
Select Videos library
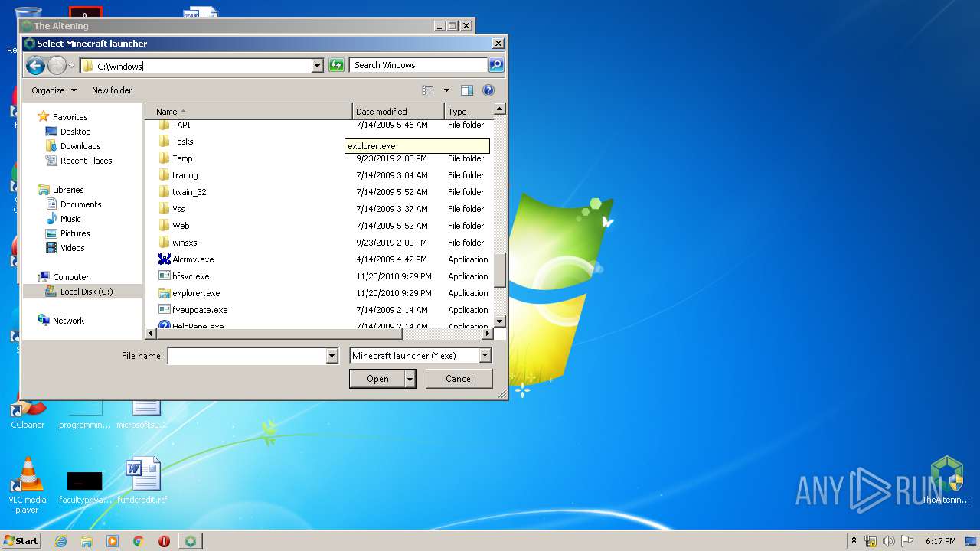(72, 248)
